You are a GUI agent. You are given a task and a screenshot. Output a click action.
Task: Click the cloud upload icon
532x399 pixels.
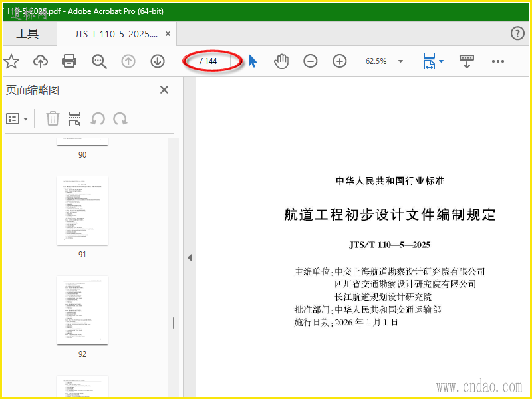coord(41,61)
